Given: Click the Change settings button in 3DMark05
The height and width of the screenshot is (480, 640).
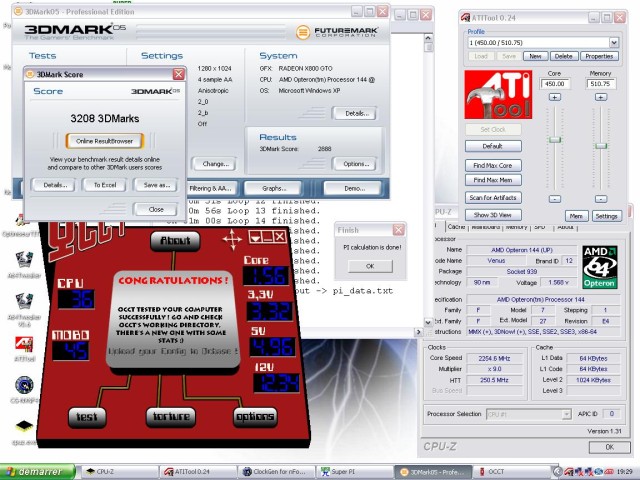Looking at the screenshot, I should coord(216,164).
